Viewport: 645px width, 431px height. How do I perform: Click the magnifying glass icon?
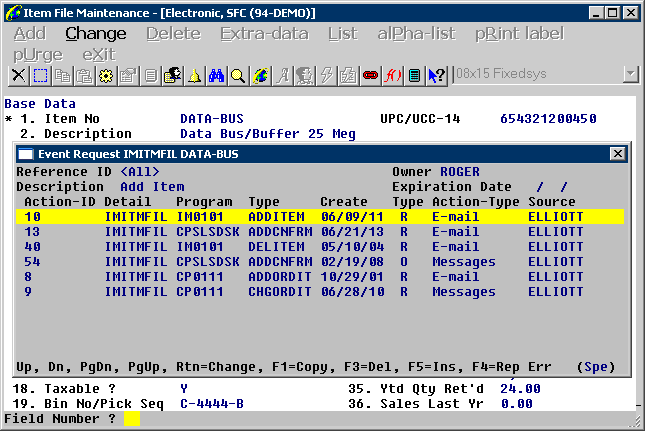point(238,76)
